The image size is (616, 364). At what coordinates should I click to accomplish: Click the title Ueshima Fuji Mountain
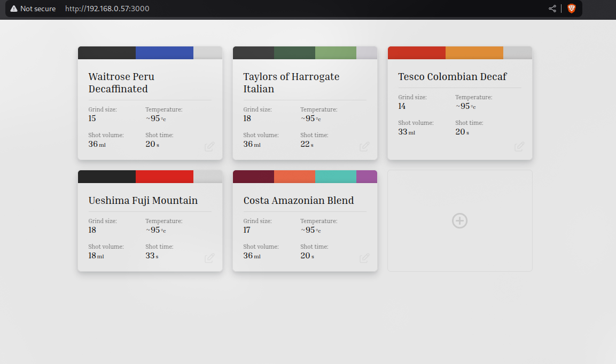click(143, 201)
